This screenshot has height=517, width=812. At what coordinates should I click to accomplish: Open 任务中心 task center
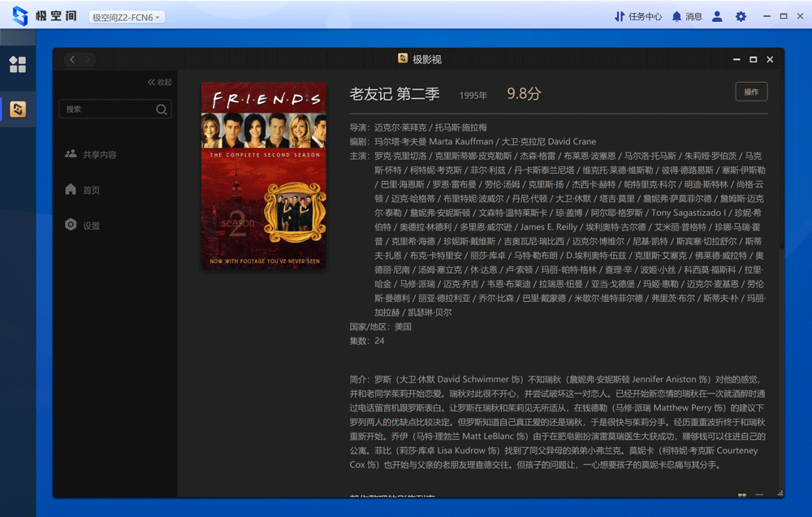coord(638,16)
